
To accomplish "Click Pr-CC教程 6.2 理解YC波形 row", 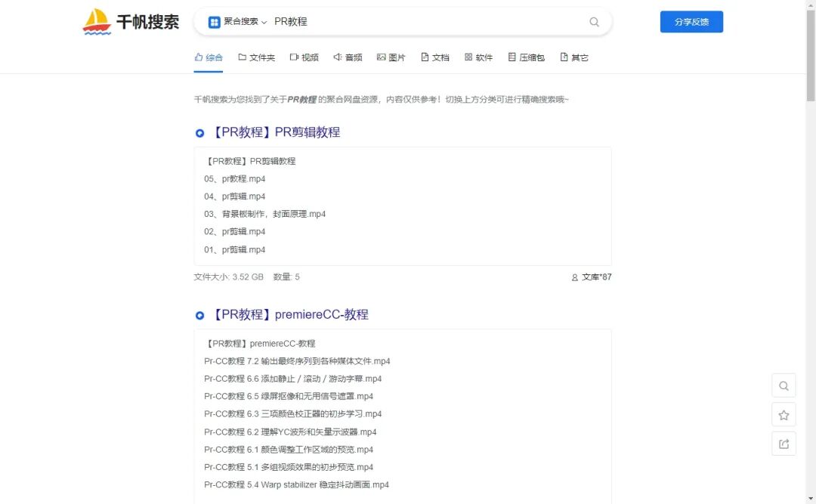I will [x=290, y=431].
